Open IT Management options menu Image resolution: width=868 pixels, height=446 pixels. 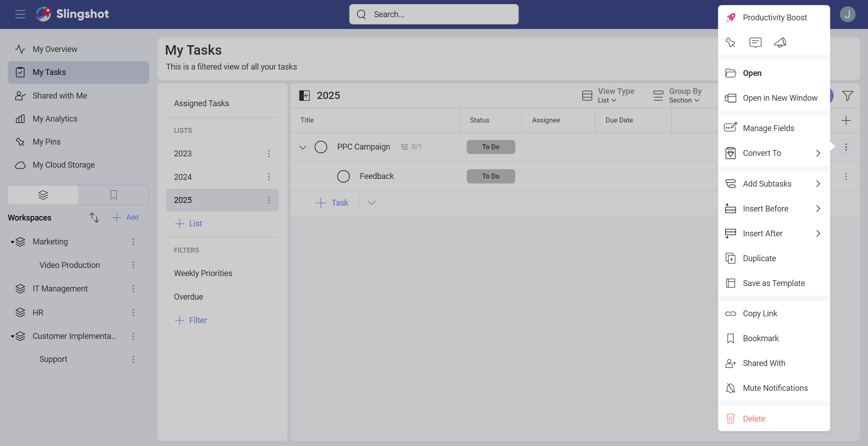coord(133,289)
